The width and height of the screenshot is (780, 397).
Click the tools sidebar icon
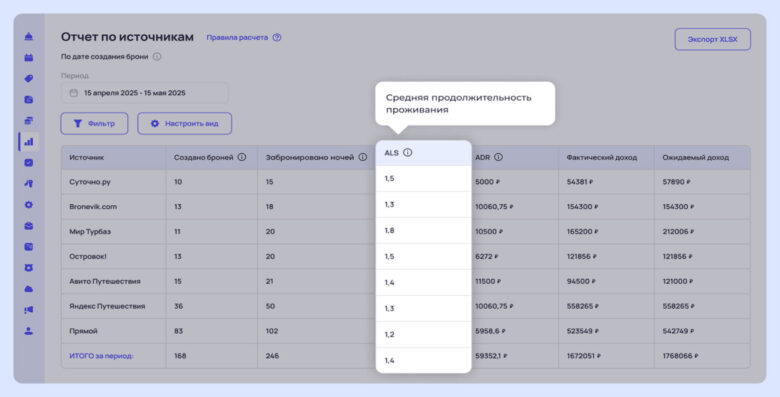pyautogui.click(x=29, y=184)
